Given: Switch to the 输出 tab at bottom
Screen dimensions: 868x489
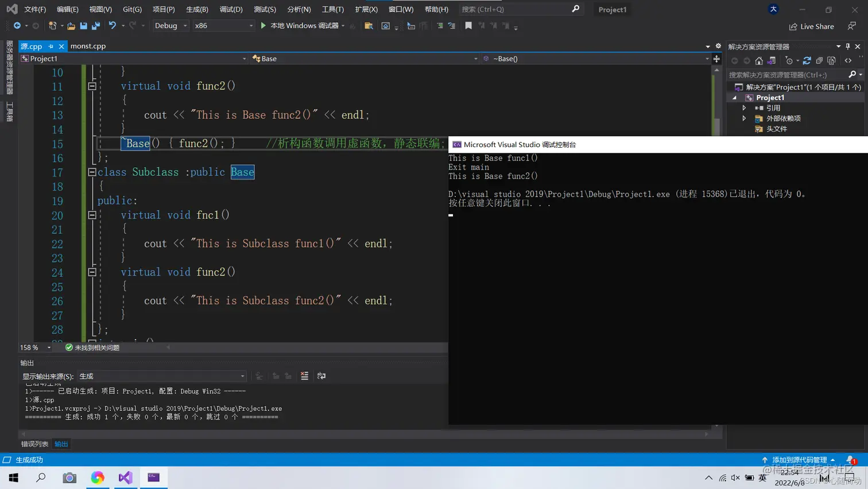Looking at the screenshot, I should coord(61,444).
